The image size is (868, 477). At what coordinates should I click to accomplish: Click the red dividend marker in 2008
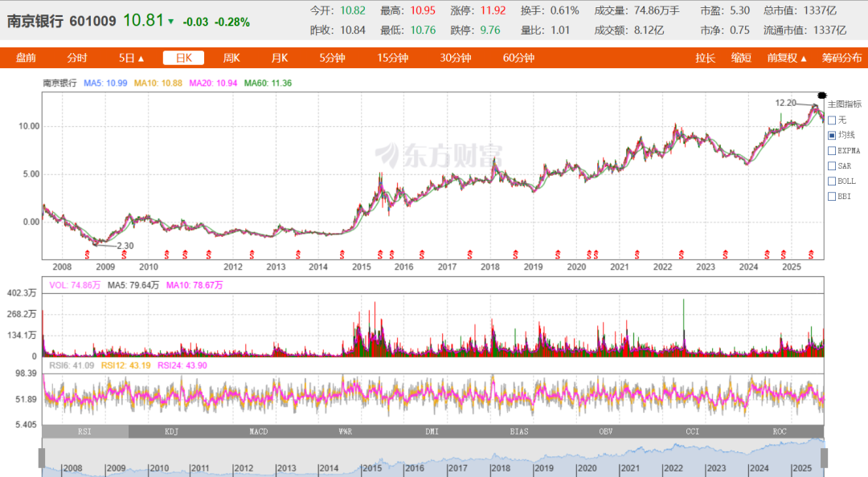click(87, 255)
